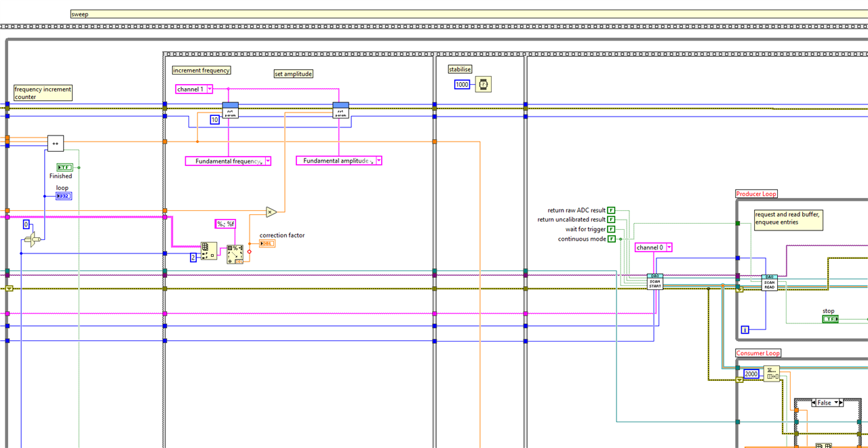868x448 pixels.
Task: Select the Index Array node beside constant 2
Action: 209,251
